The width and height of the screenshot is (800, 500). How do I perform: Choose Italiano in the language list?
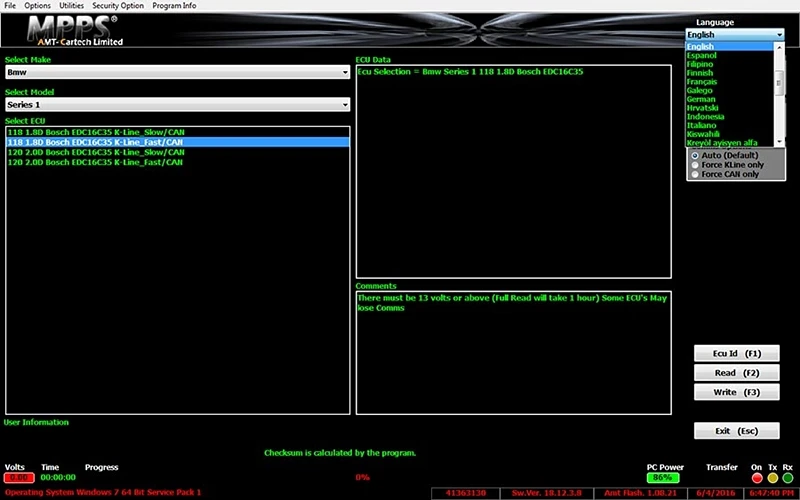730,125
